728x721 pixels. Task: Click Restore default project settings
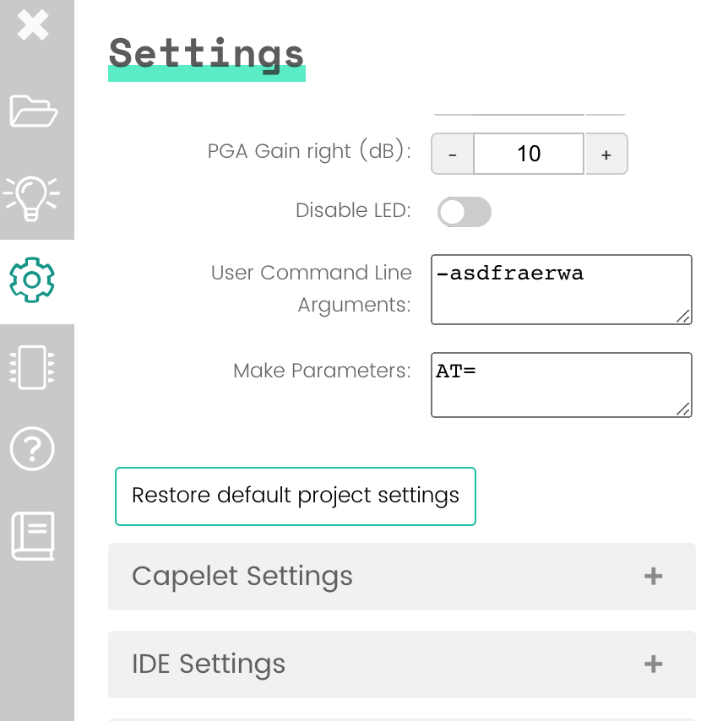coord(295,496)
